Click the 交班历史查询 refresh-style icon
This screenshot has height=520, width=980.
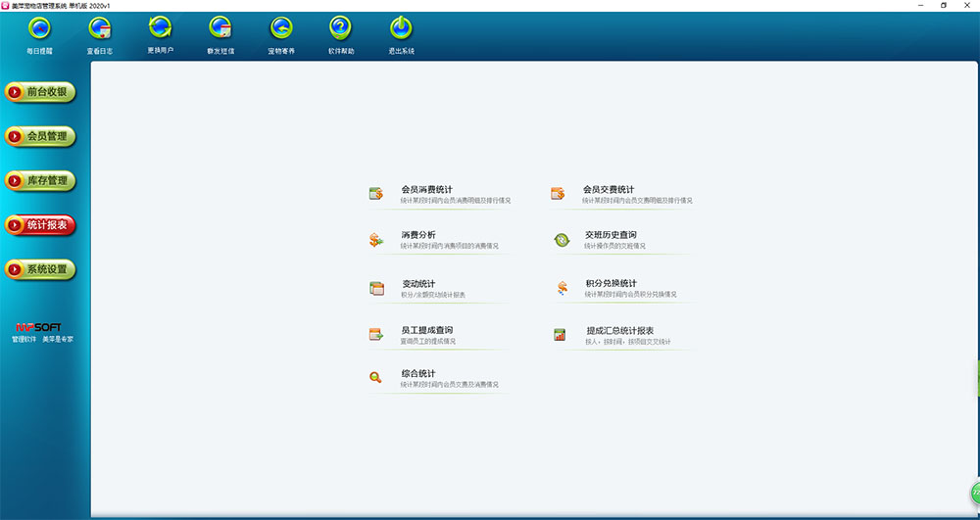pos(562,240)
